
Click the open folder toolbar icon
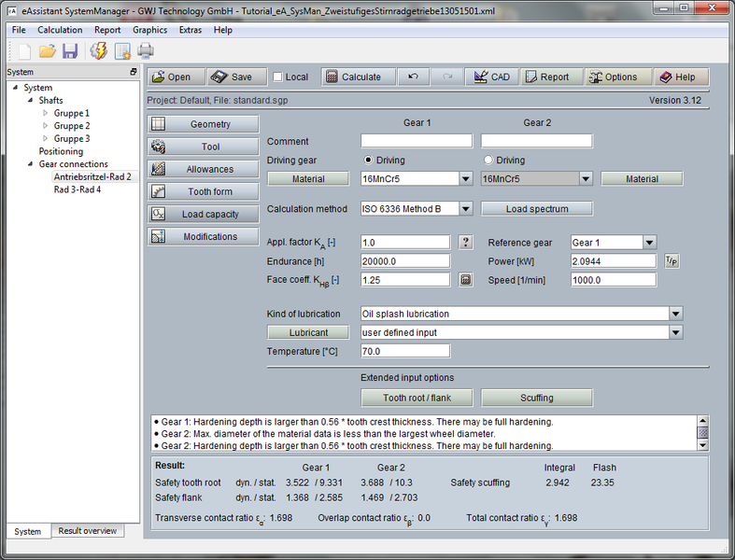tap(48, 51)
